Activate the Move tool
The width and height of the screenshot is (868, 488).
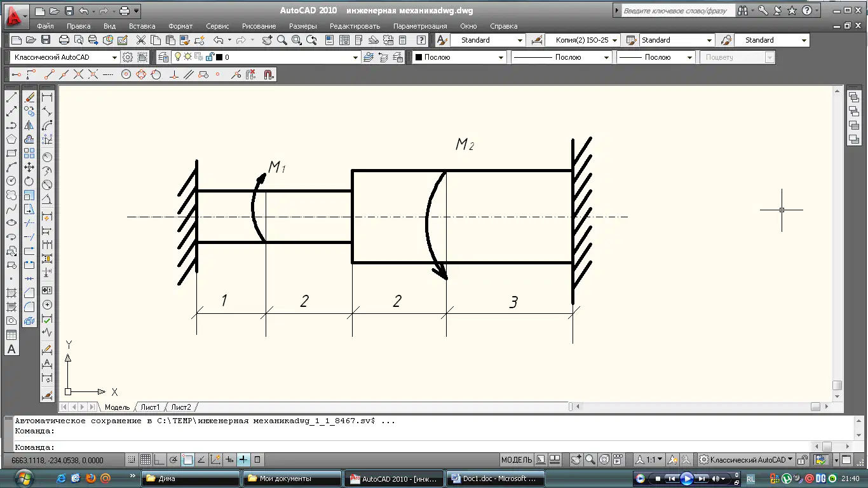coord(29,167)
